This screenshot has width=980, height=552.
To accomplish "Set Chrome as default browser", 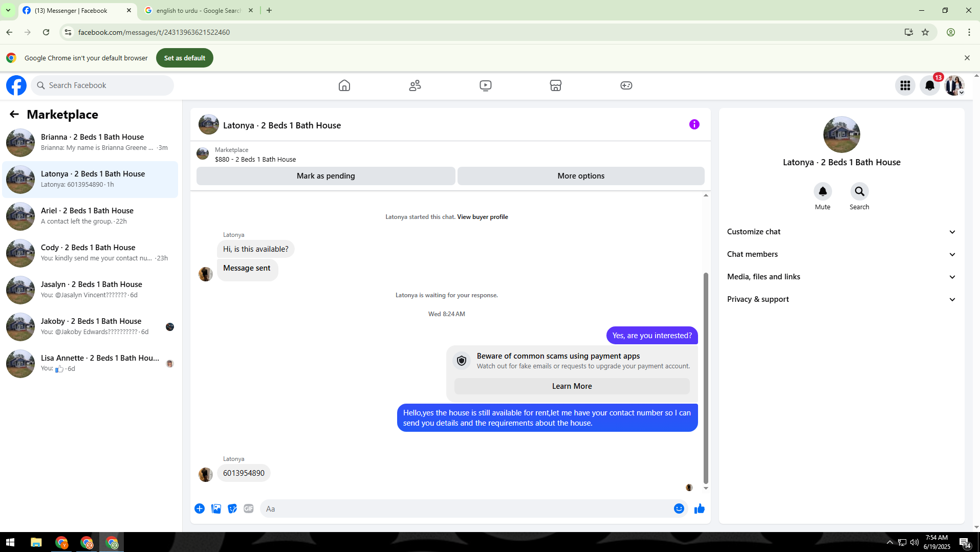I will pos(185,58).
